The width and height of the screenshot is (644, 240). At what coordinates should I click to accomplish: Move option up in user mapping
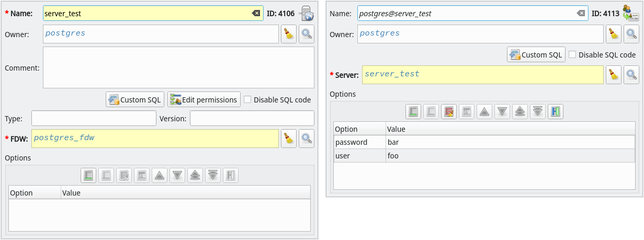pos(484,111)
